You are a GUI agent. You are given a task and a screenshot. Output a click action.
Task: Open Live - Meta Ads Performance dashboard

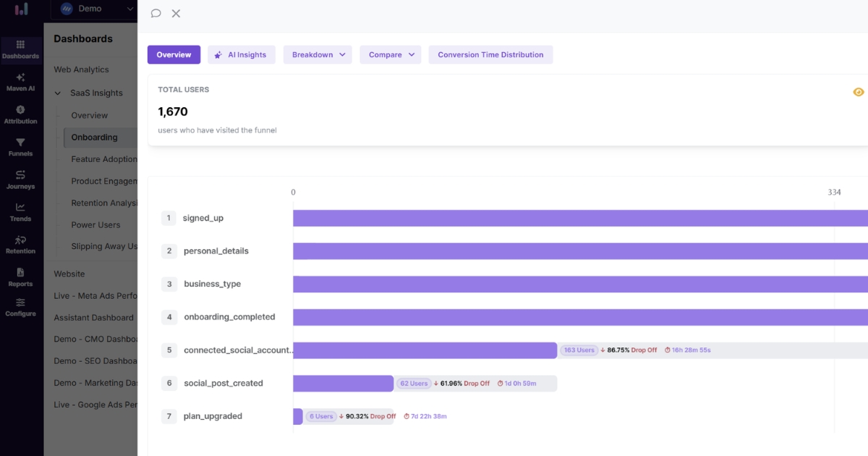tap(95, 295)
